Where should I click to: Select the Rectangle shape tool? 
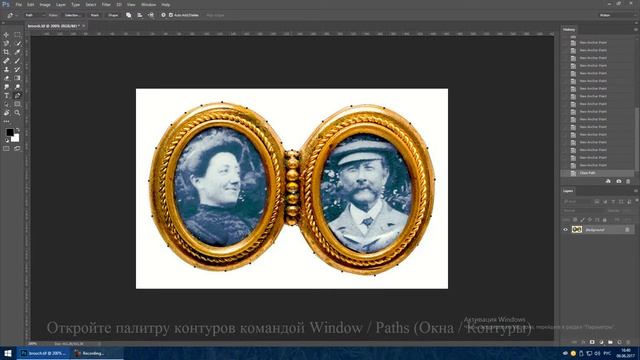coord(17,104)
